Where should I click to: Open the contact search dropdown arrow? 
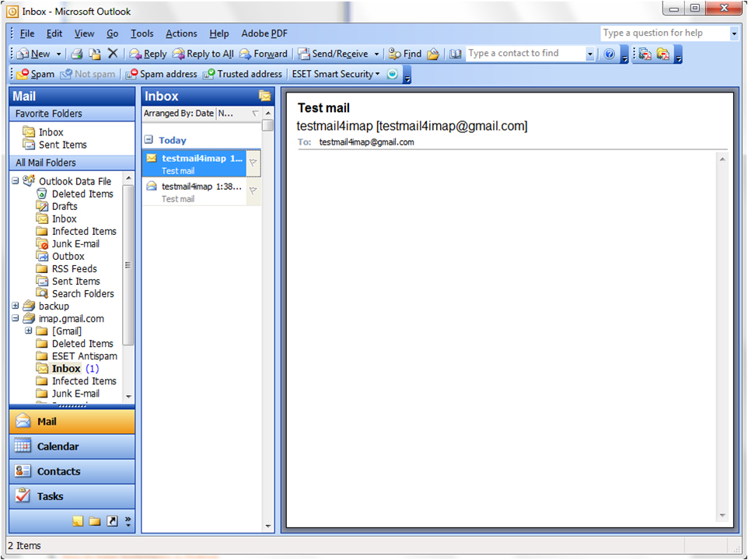click(x=590, y=54)
